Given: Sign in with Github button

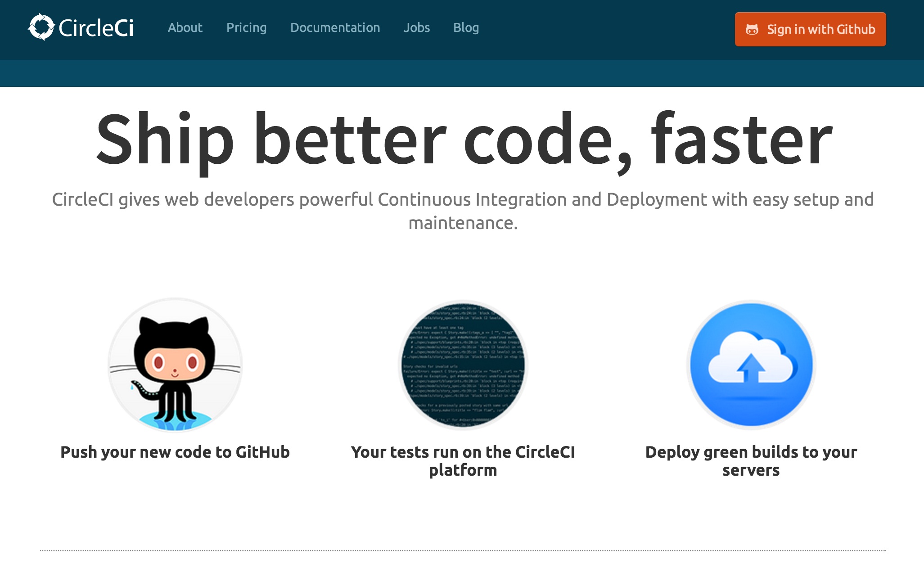Looking at the screenshot, I should click(810, 29).
